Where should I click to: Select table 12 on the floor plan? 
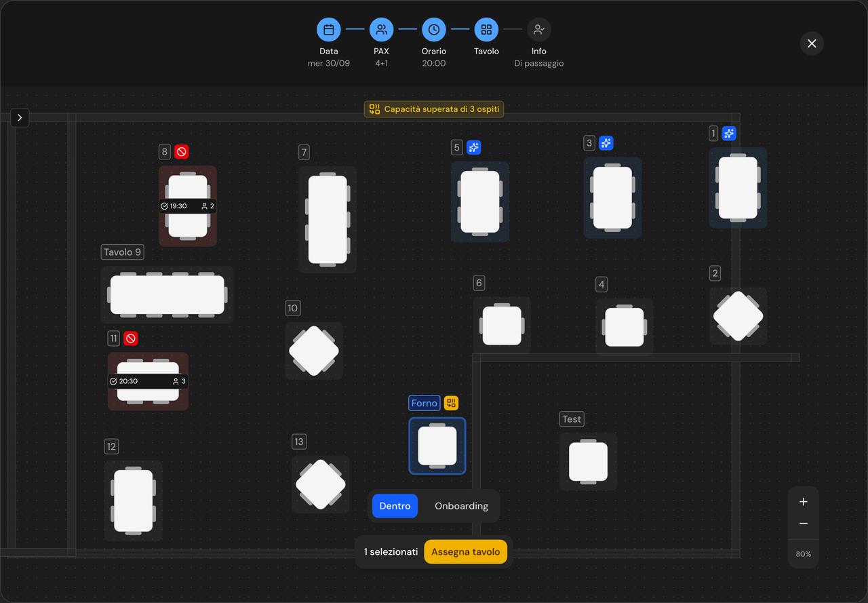coord(134,501)
